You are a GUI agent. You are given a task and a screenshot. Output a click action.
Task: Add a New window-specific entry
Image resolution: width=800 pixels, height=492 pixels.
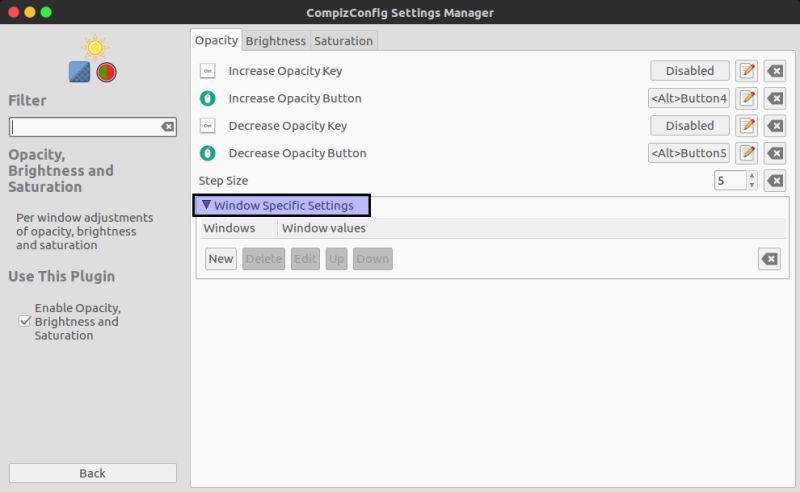(221, 259)
